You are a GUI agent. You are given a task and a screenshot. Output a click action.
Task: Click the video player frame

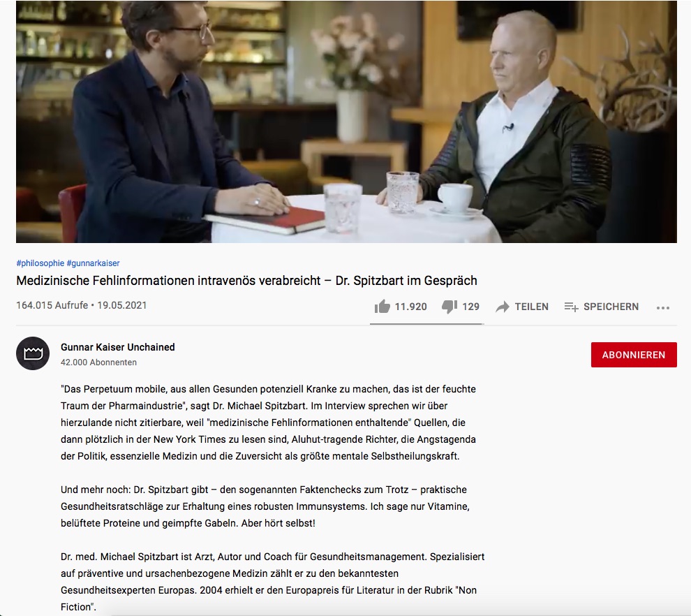tap(346, 122)
